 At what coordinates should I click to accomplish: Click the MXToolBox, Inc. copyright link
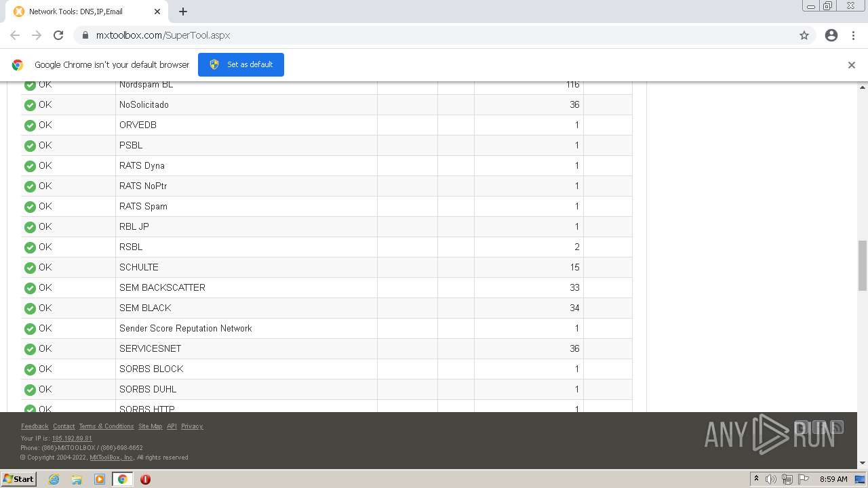coord(112,457)
